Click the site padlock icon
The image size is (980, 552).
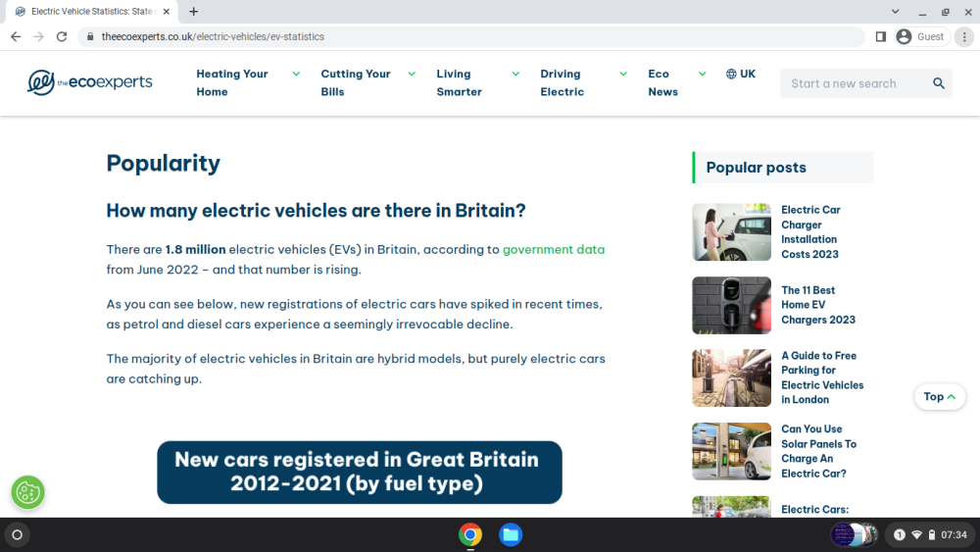point(90,37)
